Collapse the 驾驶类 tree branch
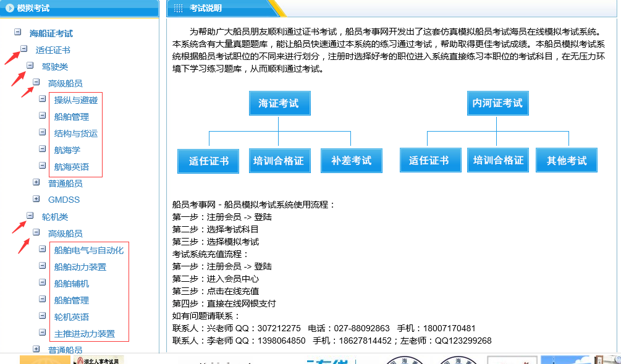Viewport: 621px width, 364px height. tap(30, 66)
